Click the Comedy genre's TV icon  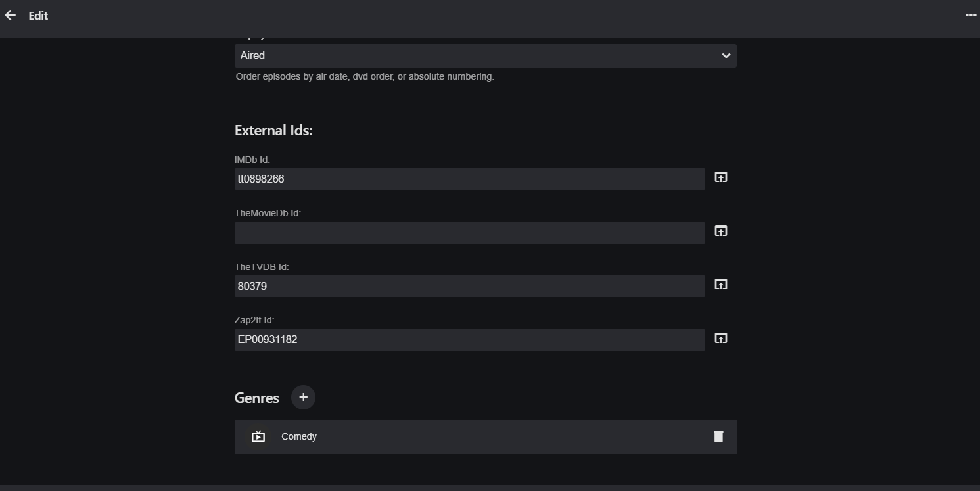258,436
